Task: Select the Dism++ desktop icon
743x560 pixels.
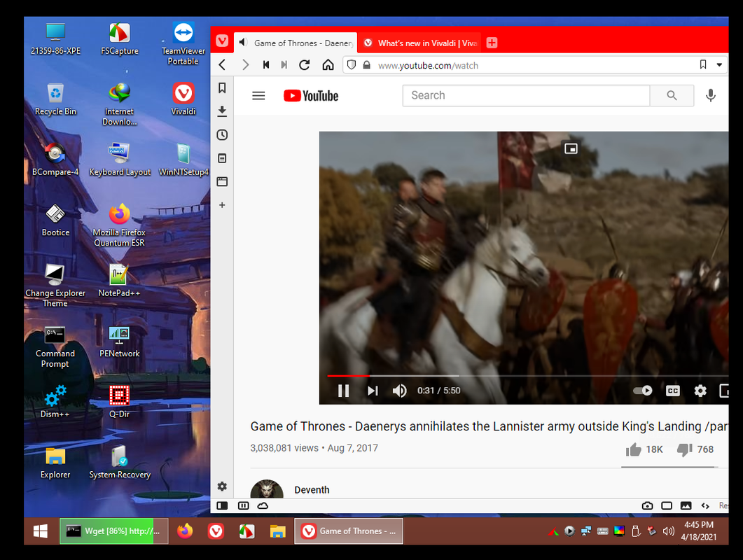Action: point(55,401)
